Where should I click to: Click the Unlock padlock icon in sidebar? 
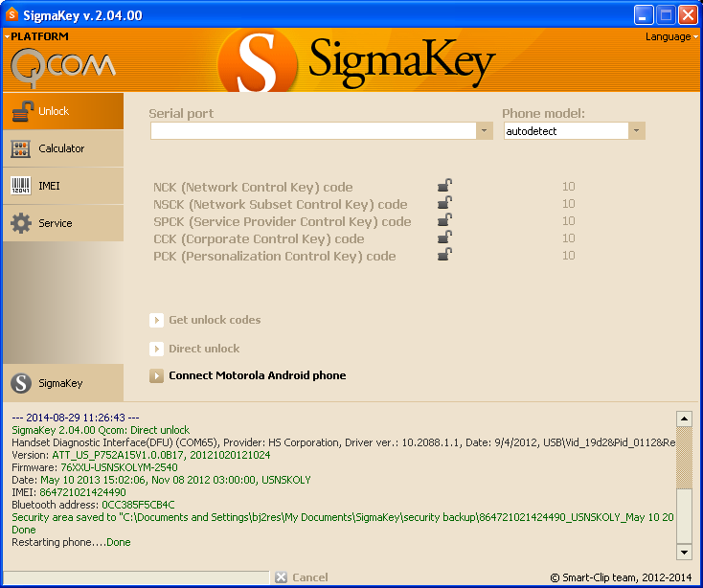[x=21, y=112]
